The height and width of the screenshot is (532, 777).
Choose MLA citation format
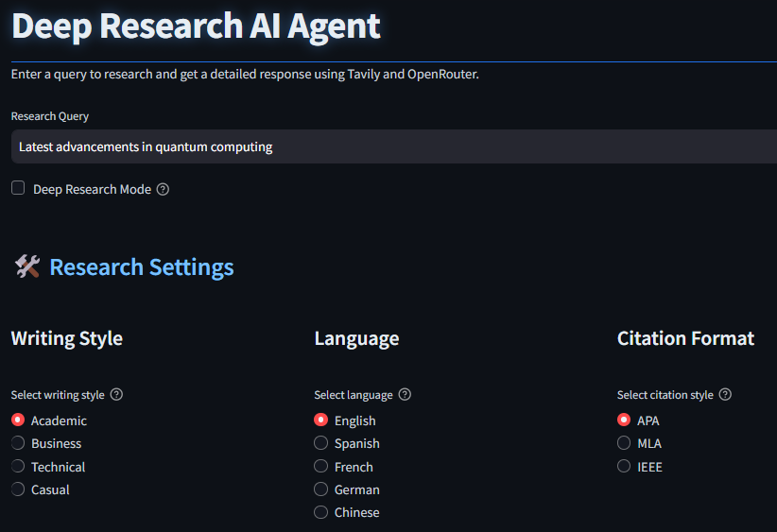point(624,443)
